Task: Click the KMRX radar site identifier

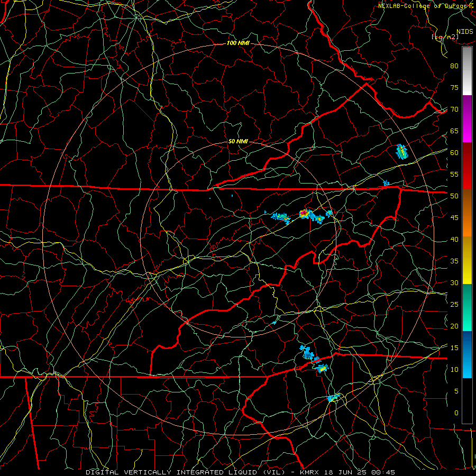Action: tap(310, 472)
